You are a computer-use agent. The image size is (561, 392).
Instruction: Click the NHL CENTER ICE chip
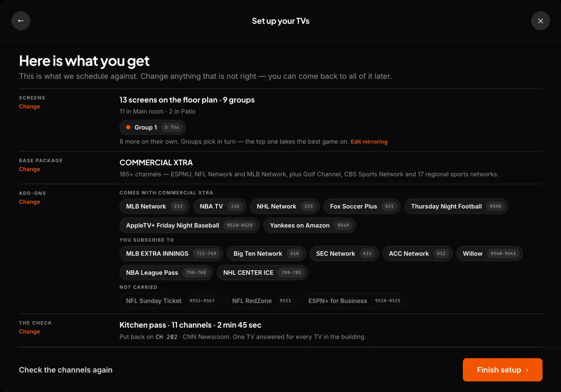point(262,273)
